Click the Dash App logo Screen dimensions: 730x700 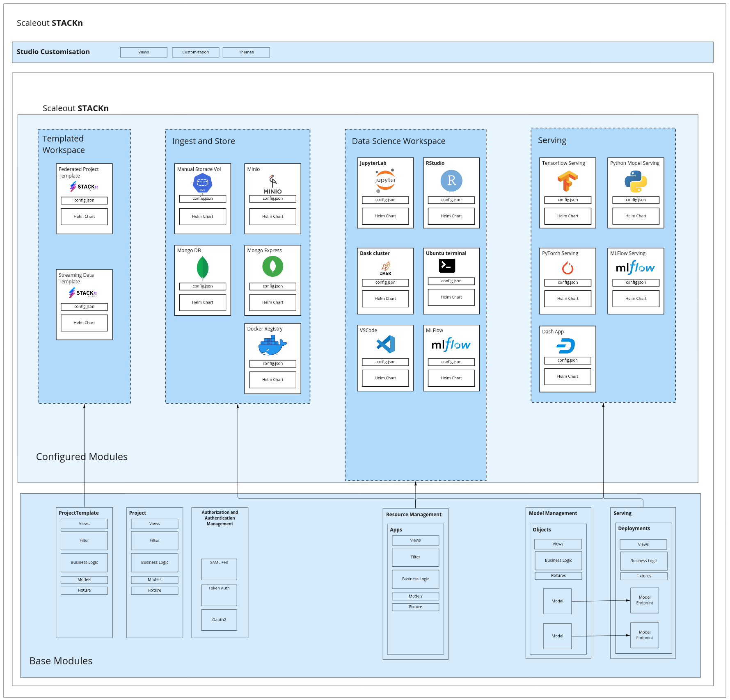[x=566, y=346]
